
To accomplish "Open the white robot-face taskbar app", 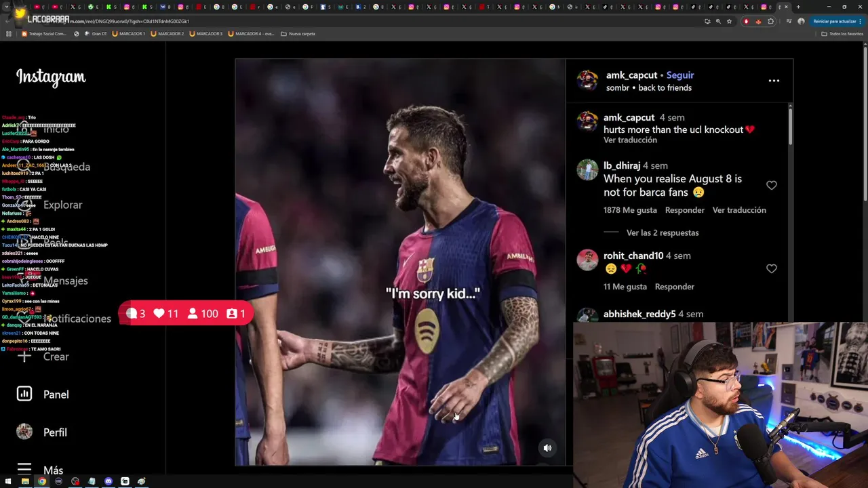I will click(x=125, y=481).
